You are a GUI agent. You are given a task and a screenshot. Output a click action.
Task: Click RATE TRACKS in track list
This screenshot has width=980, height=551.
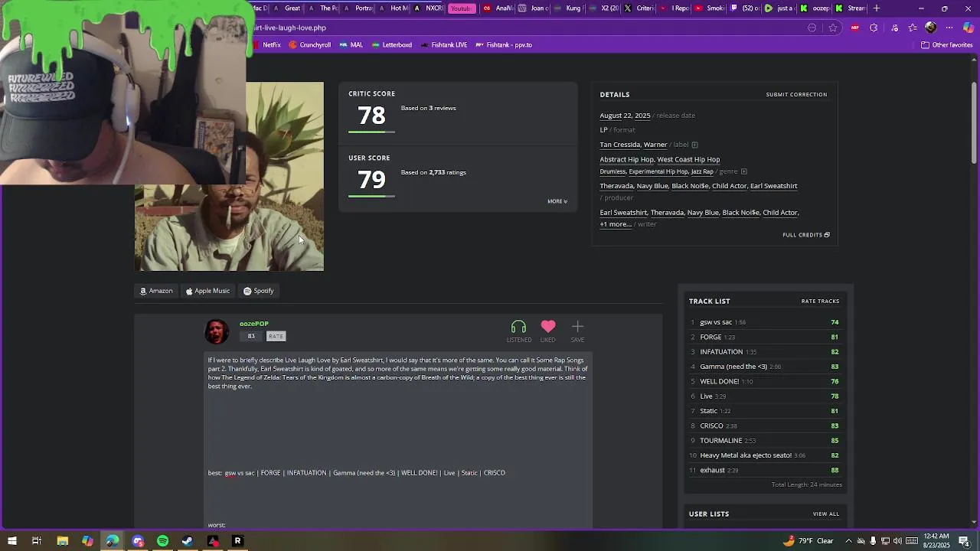(820, 302)
